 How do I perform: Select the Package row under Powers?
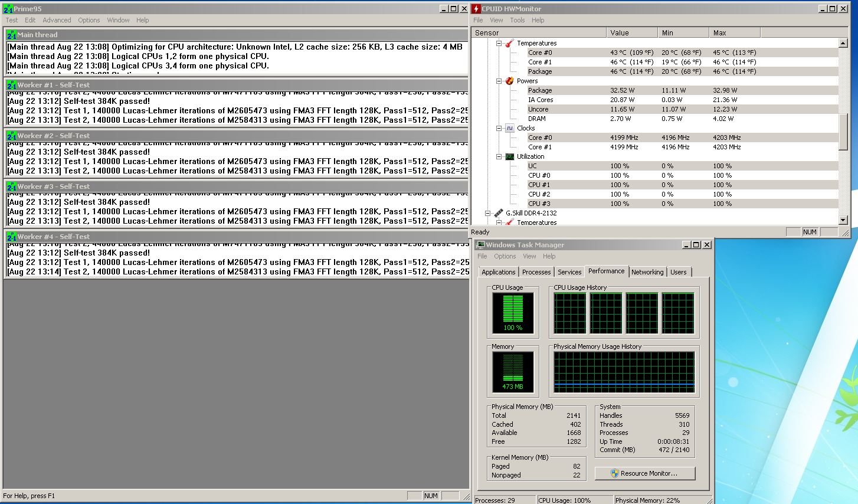point(682,90)
